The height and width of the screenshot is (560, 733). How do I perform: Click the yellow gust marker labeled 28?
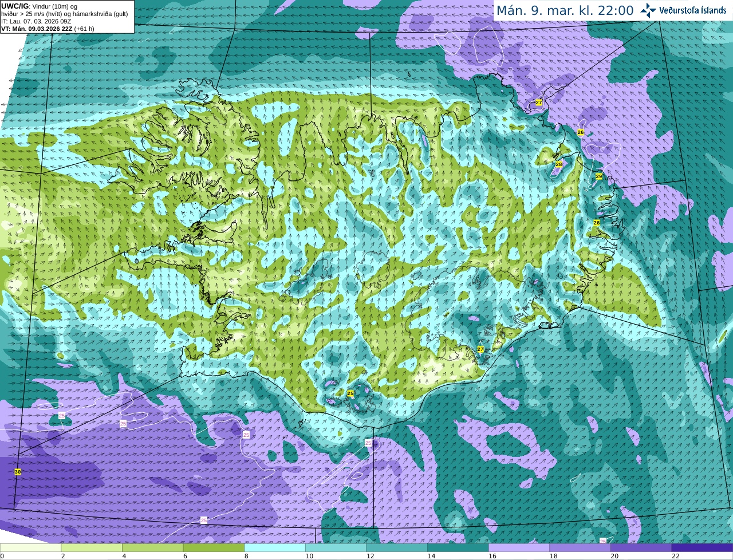coord(559,164)
